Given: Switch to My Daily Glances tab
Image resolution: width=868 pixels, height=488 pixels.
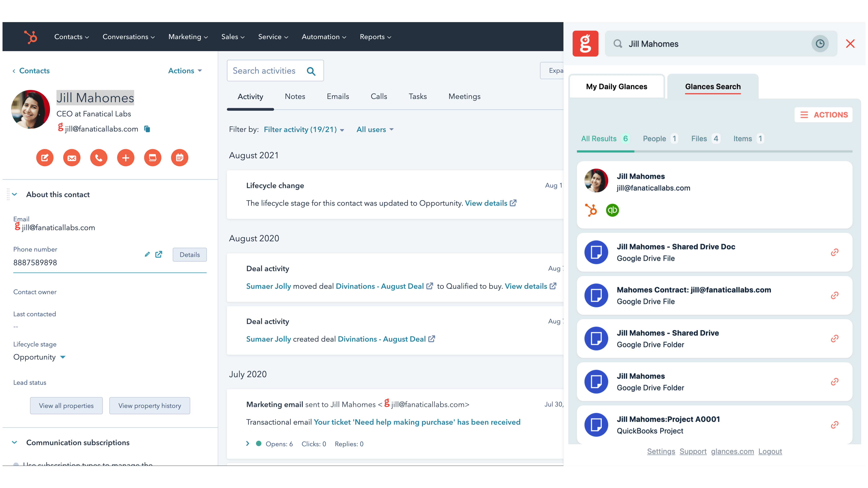Looking at the screenshot, I should [x=616, y=87].
